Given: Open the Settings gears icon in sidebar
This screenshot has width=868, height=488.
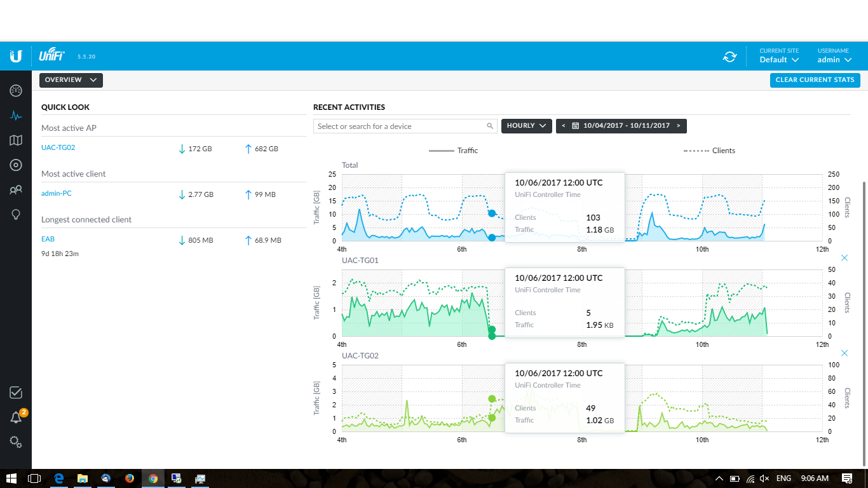Looking at the screenshot, I should 16,442.
